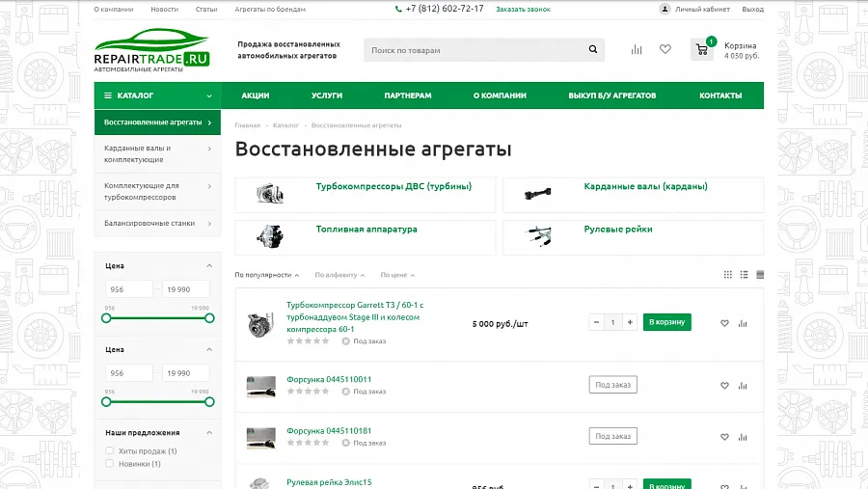Add Garrett T3 turbocompressor to favorites
The width and height of the screenshot is (868, 489).
[x=724, y=323]
